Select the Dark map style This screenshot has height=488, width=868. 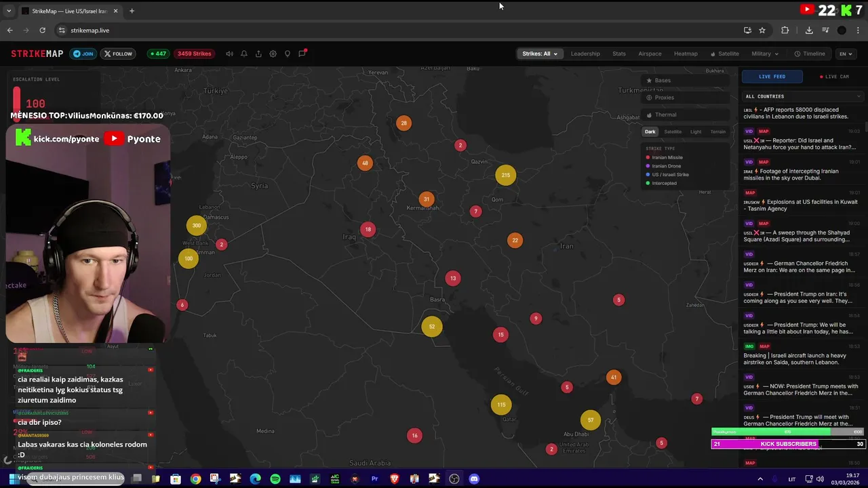[x=650, y=131]
